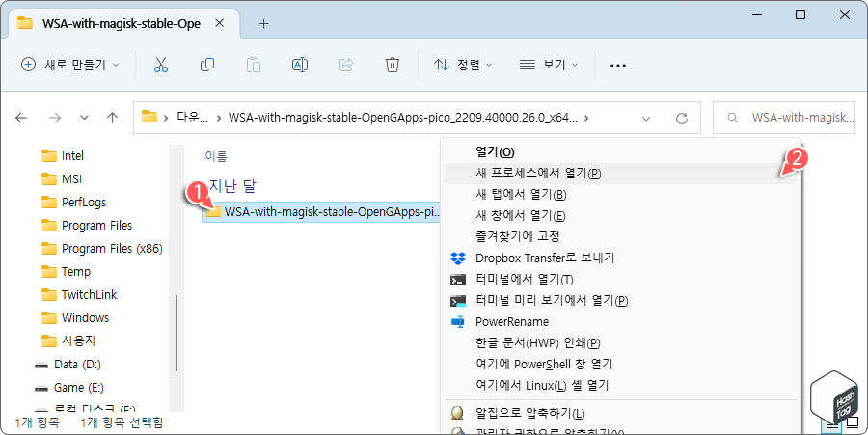Open the three-dots more options menu
This screenshot has height=435, width=868.
[618, 65]
